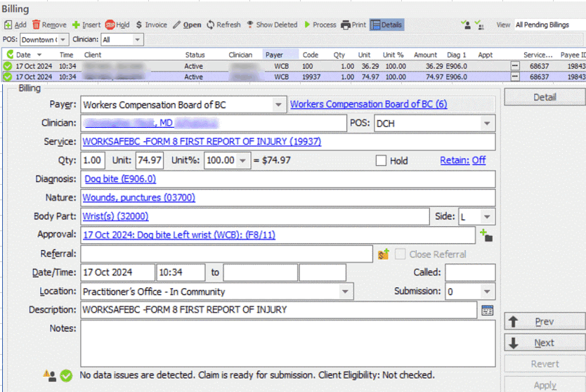Sort the list by Payer column
This screenshot has width=586, height=392.
tap(274, 54)
